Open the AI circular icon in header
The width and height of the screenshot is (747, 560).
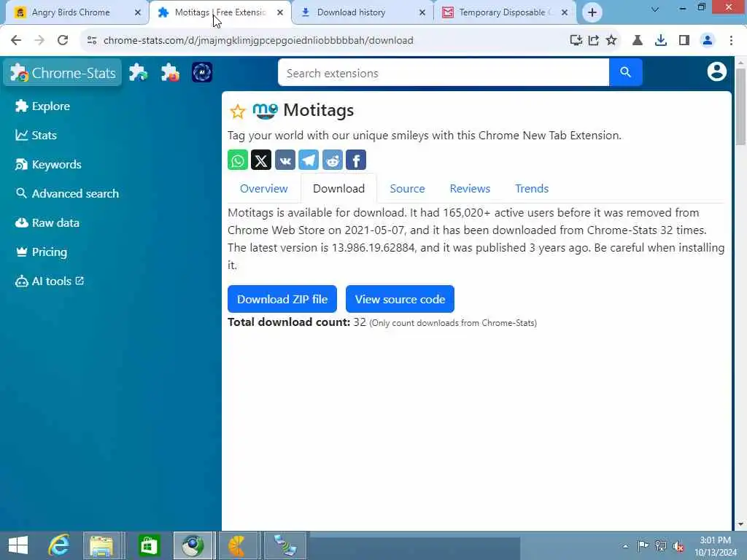202,72
